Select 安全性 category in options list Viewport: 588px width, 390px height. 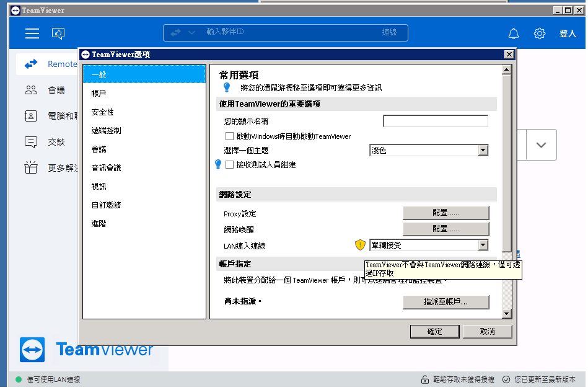tap(144, 112)
